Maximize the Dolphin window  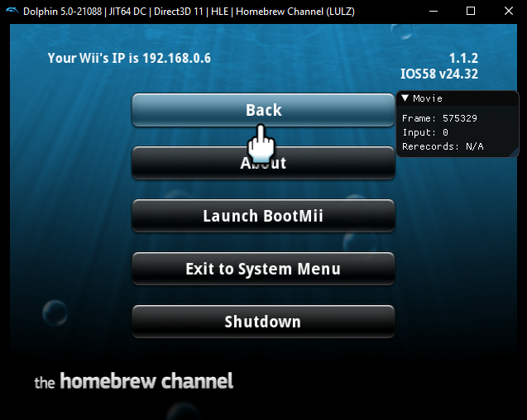point(471,11)
